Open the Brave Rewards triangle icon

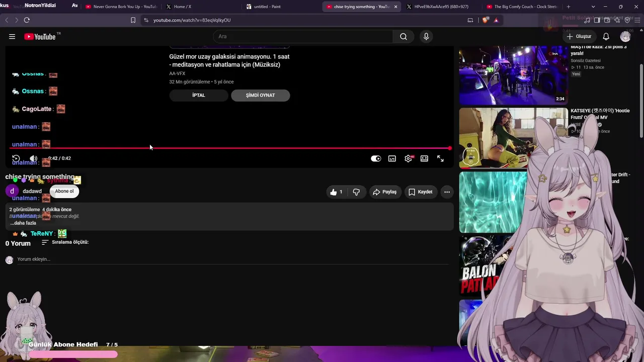point(496,20)
